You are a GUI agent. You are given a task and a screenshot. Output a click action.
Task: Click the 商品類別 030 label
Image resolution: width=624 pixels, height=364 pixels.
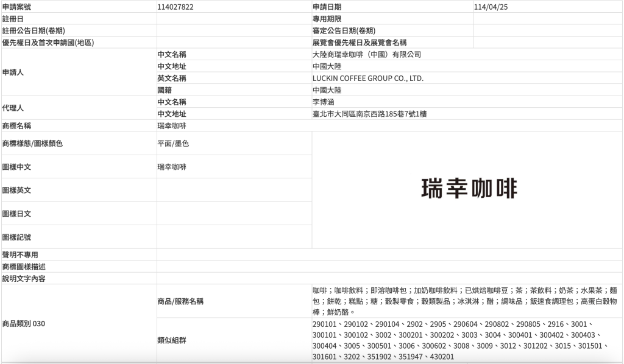click(24, 324)
